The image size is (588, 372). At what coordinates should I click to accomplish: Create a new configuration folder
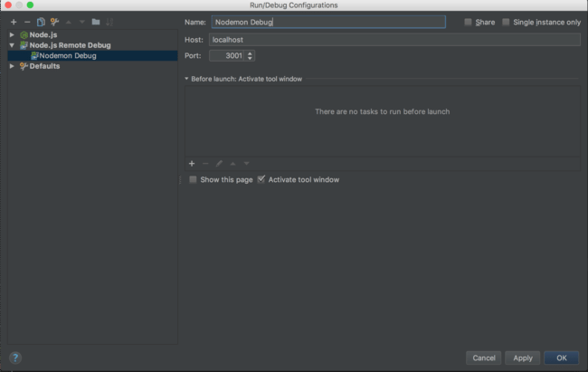click(96, 22)
